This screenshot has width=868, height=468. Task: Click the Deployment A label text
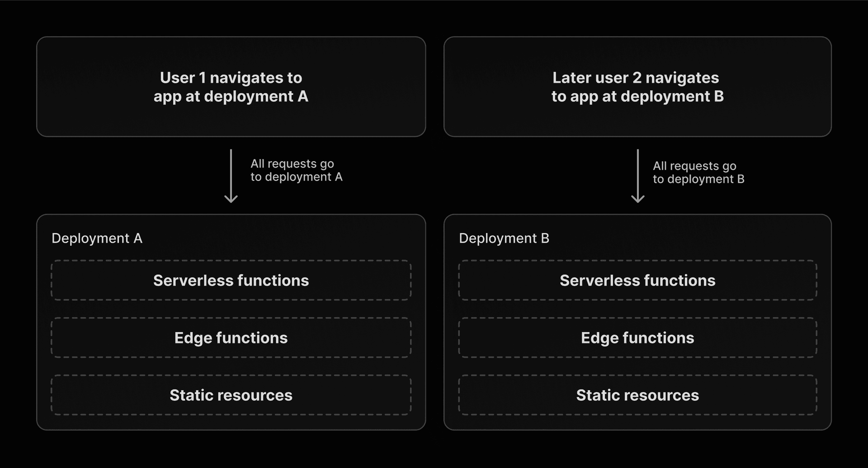coord(97,238)
